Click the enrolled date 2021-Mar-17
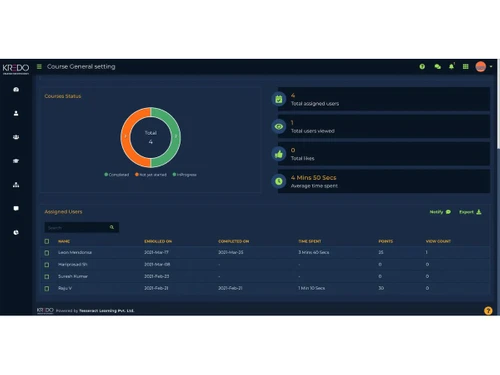The height and width of the screenshot is (375, 500). pos(156,252)
